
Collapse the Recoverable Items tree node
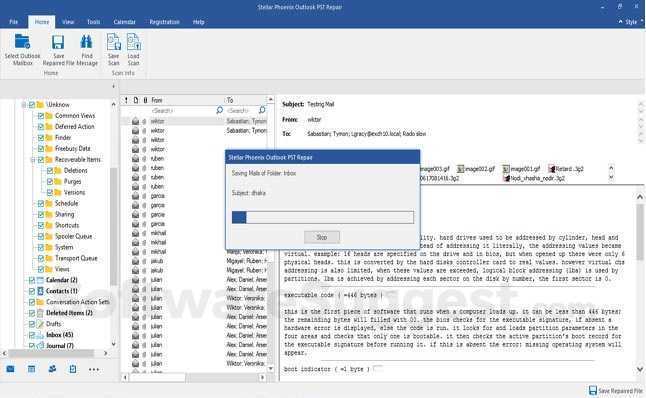(33, 159)
